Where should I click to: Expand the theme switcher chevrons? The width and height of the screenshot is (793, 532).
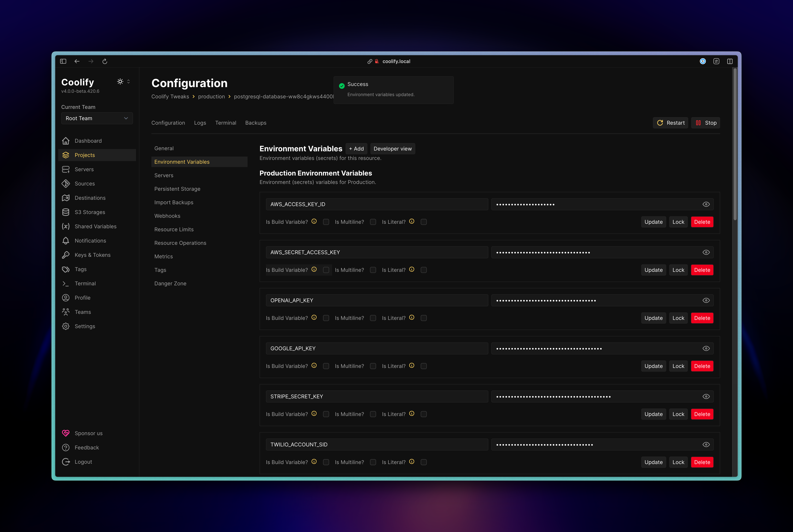(x=128, y=82)
